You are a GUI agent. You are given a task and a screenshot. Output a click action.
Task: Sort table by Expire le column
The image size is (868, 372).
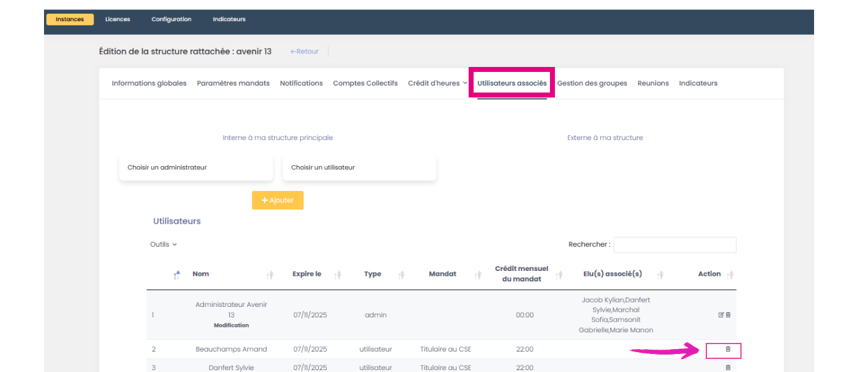(x=338, y=275)
